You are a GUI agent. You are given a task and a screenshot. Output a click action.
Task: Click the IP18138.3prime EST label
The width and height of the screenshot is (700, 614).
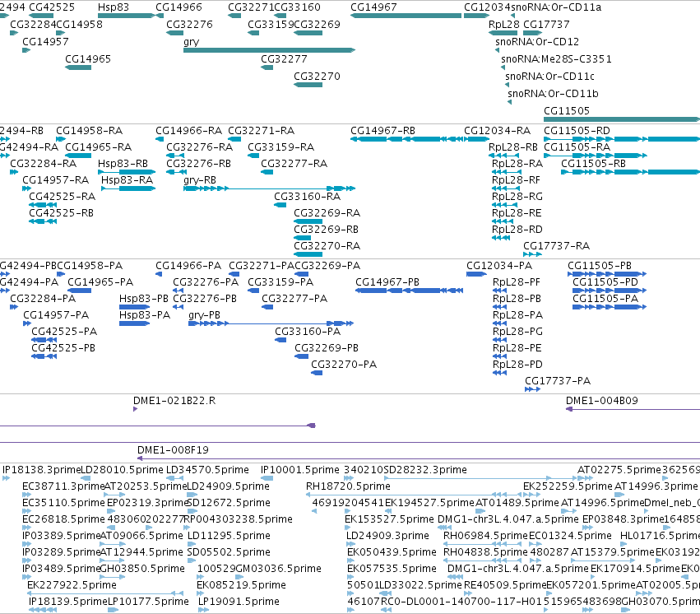click(41, 470)
